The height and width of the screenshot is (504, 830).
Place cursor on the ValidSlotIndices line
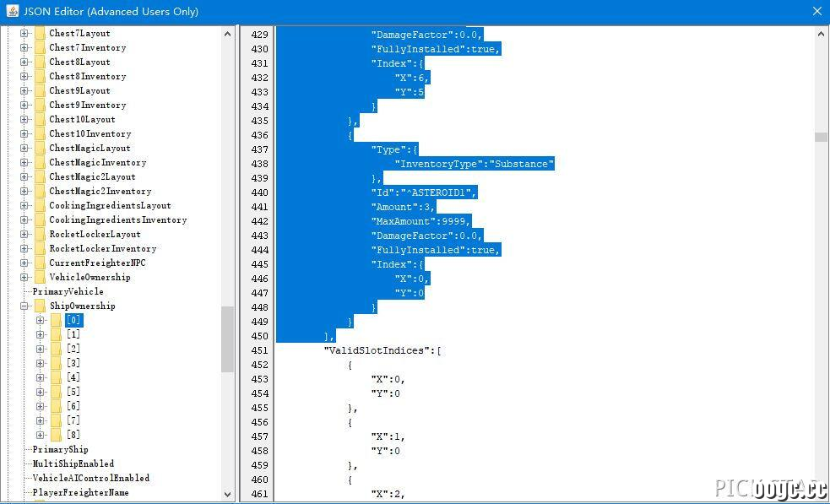coord(382,350)
